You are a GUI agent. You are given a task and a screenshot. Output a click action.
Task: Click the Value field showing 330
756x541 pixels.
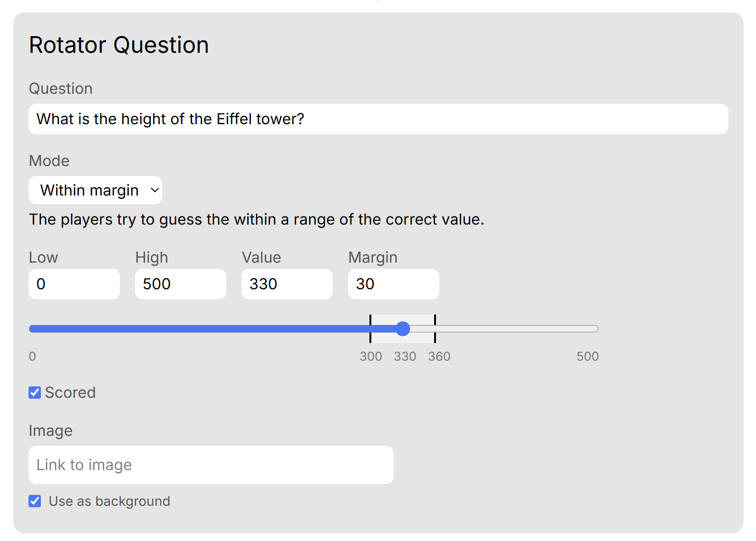(x=287, y=284)
